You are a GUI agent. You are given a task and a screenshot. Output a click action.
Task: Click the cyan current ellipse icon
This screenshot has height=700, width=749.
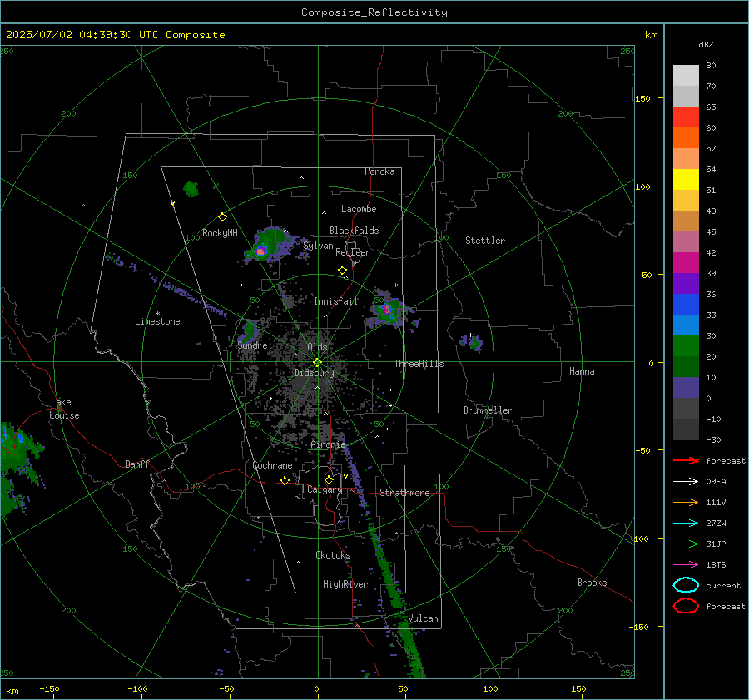tap(686, 585)
